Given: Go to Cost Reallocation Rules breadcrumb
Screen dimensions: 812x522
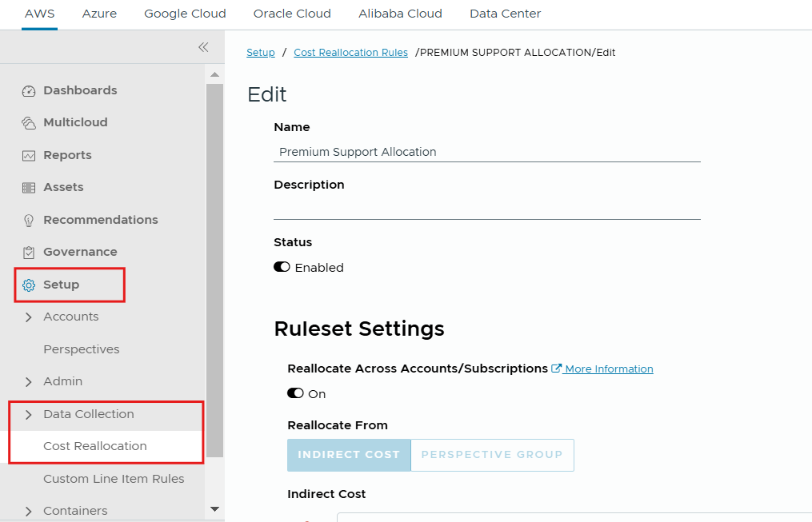Looking at the screenshot, I should (x=350, y=53).
